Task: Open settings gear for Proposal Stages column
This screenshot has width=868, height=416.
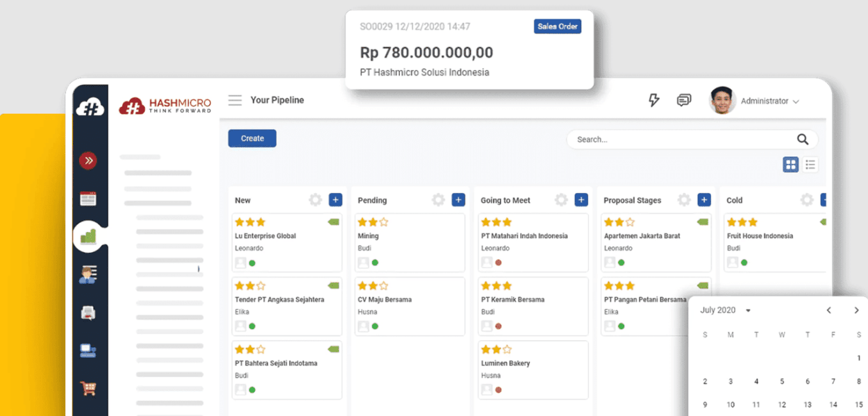Action: [684, 200]
